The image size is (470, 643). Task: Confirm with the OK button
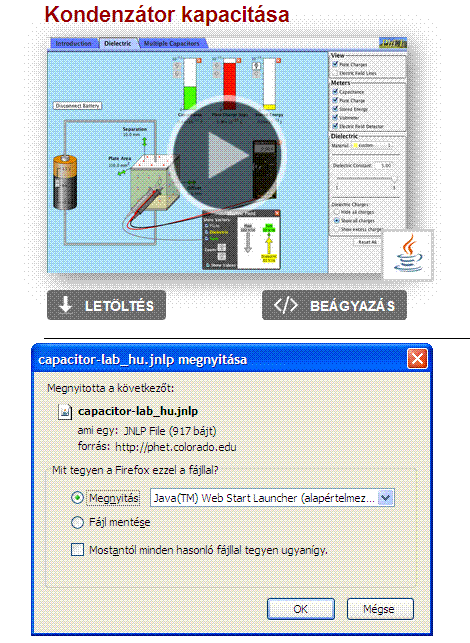point(301,609)
